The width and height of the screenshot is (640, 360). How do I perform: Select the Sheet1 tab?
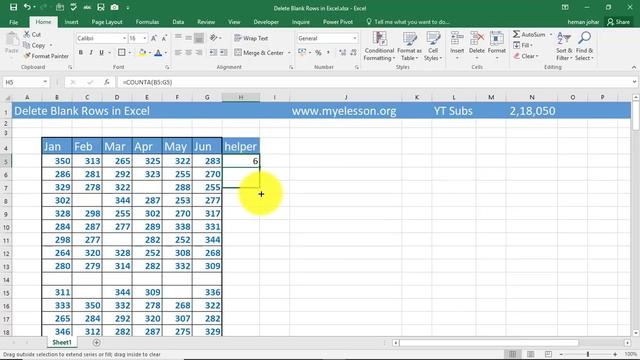click(62, 342)
